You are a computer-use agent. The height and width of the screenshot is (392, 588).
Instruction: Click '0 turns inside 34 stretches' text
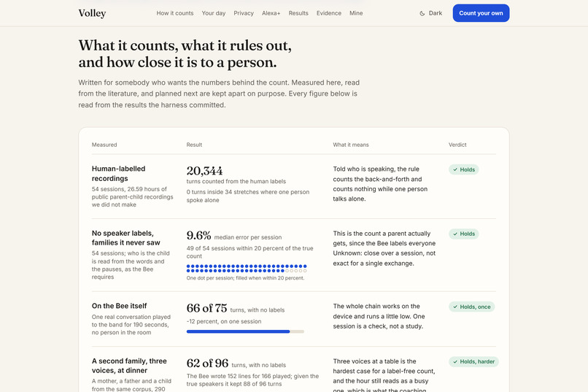pos(248,196)
